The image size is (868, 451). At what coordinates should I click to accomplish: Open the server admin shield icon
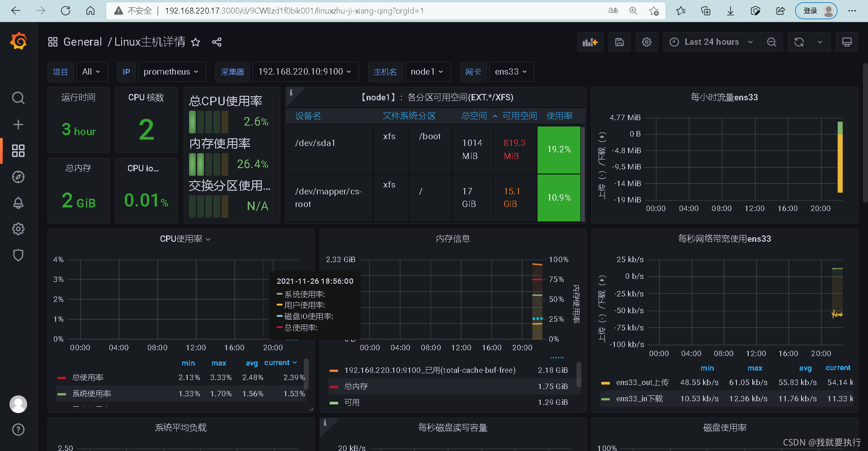18,255
